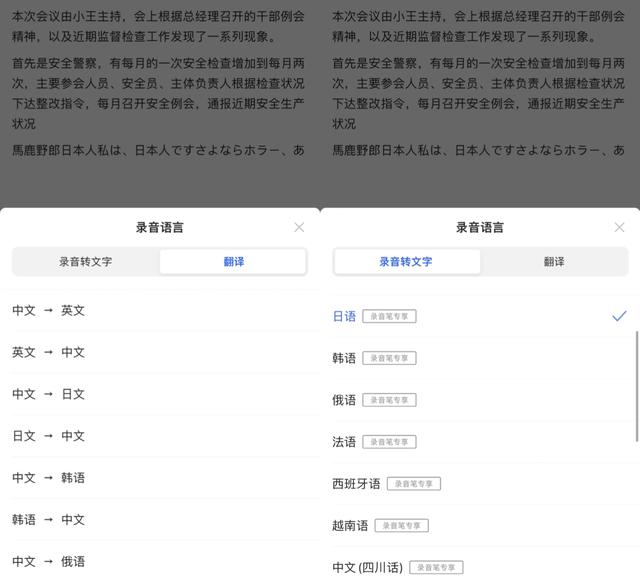Select 日语 as recording language
The width and height of the screenshot is (640, 577).
pyautogui.click(x=480, y=316)
